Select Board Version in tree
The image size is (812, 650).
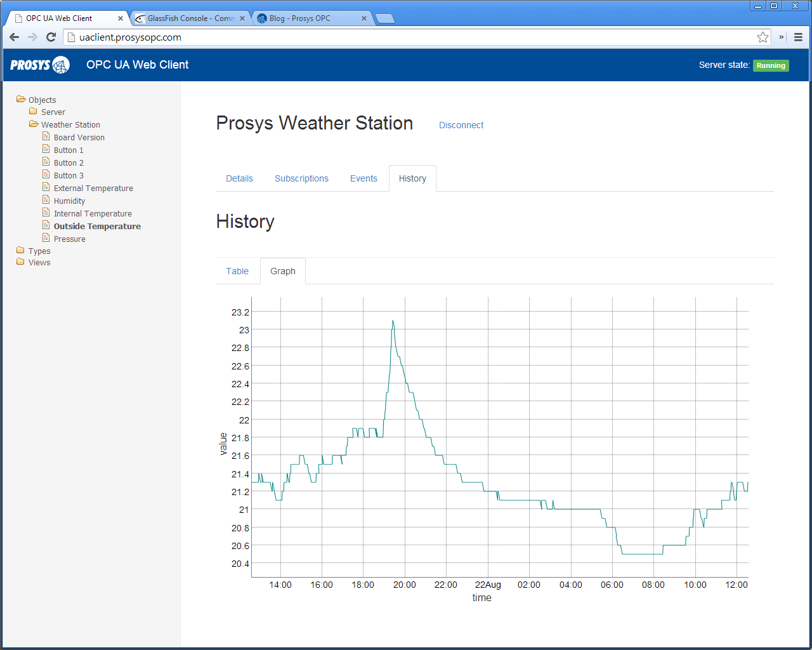[x=79, y=137]
